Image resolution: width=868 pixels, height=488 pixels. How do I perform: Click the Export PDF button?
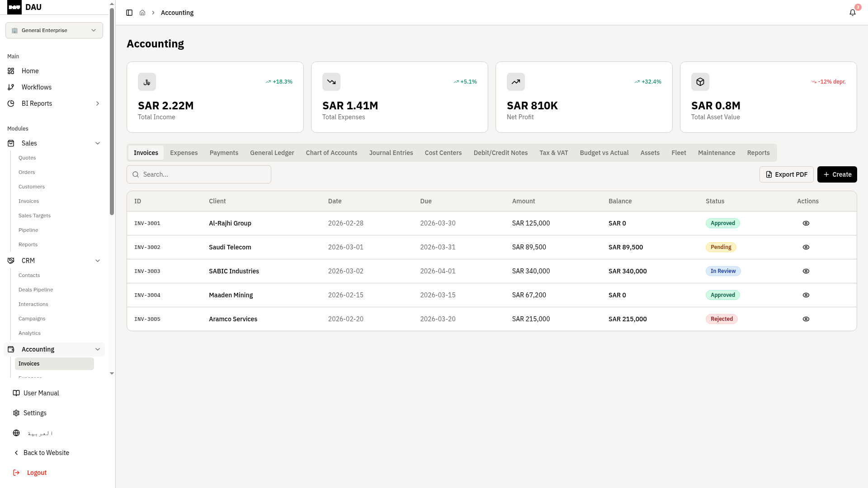click(786, 174)
